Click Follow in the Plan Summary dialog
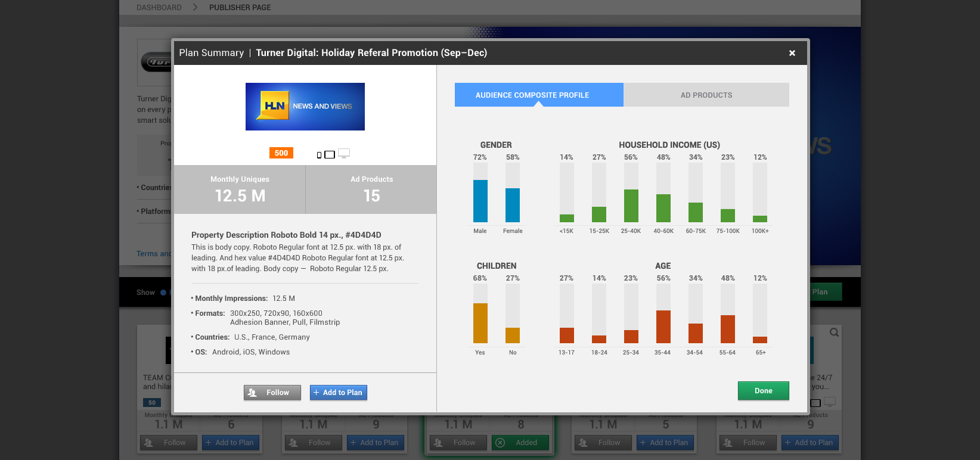 coord(272,393)
